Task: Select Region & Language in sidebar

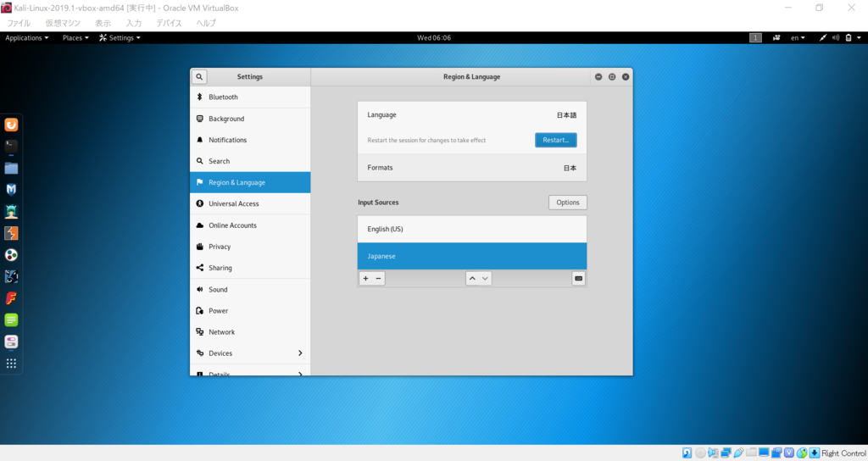Action: click(250, 182)
